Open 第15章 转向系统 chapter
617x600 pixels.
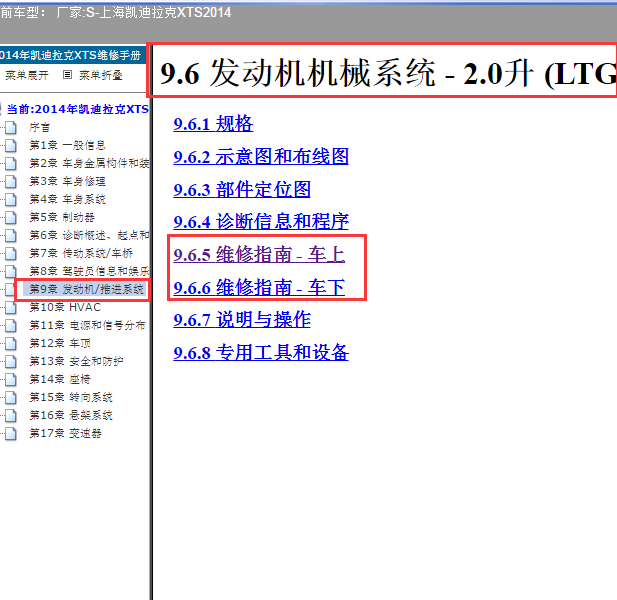71,397
